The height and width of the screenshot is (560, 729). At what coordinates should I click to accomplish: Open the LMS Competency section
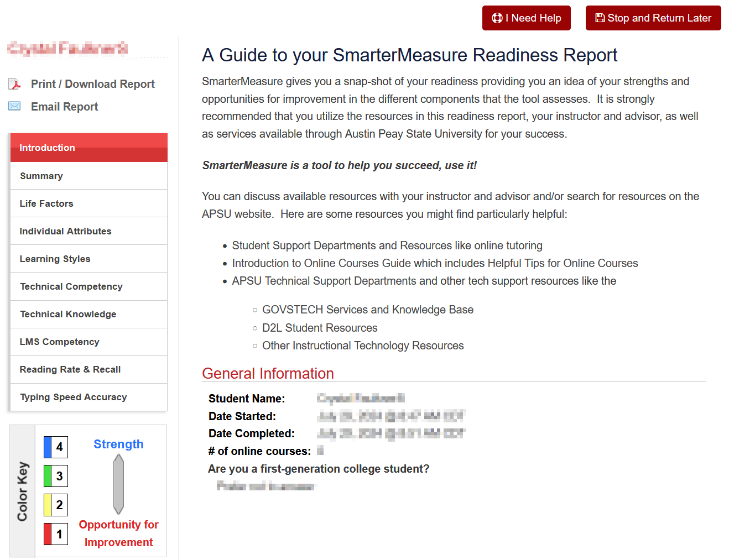tap(88, 342)
